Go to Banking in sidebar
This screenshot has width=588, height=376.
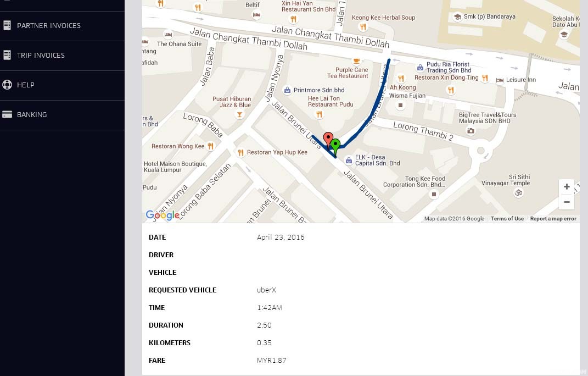(31, 115)
